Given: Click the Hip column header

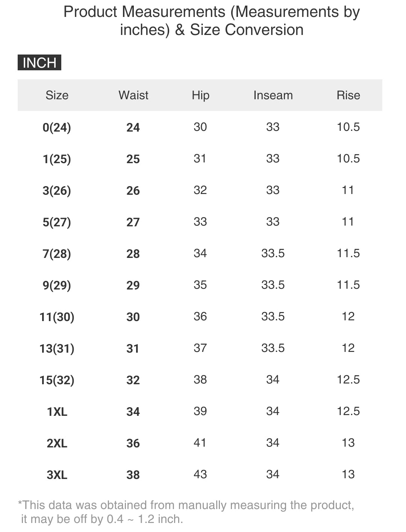Looking at the screenshot, I should coord(200,95).
